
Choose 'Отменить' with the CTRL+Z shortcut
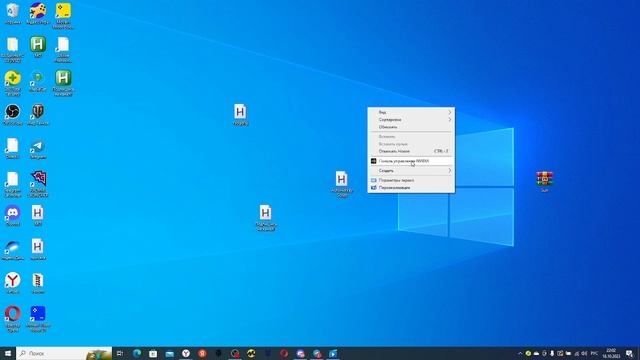(411, 151)
